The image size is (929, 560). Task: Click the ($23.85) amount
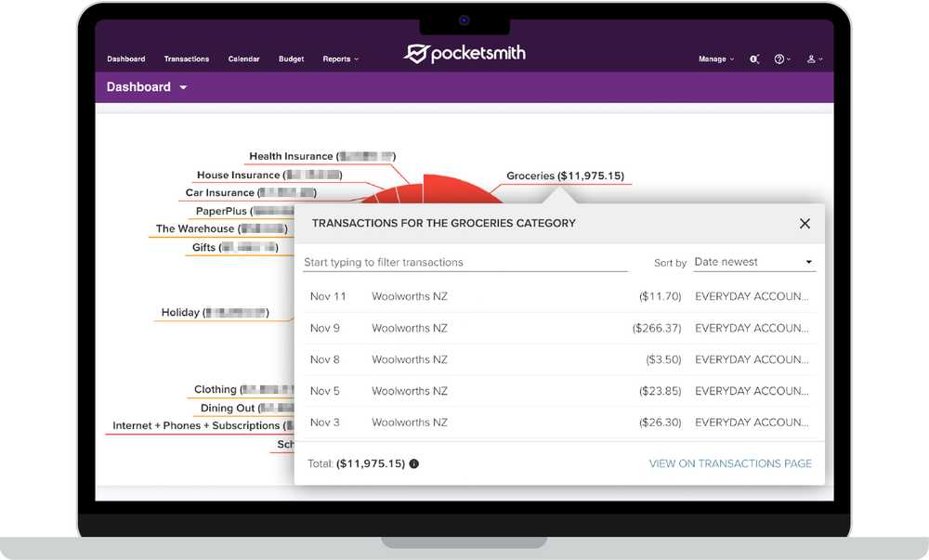pyautogui.click(x=660, y=391)
